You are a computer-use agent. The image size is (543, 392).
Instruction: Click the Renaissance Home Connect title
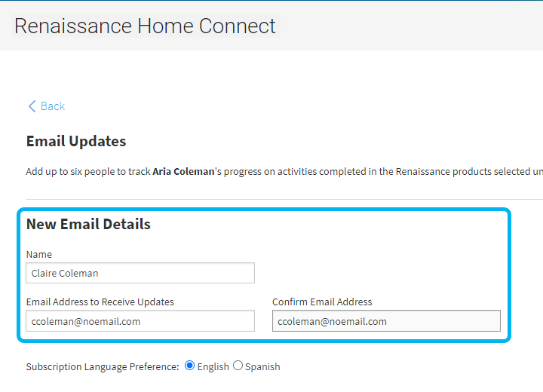point(145,26)
